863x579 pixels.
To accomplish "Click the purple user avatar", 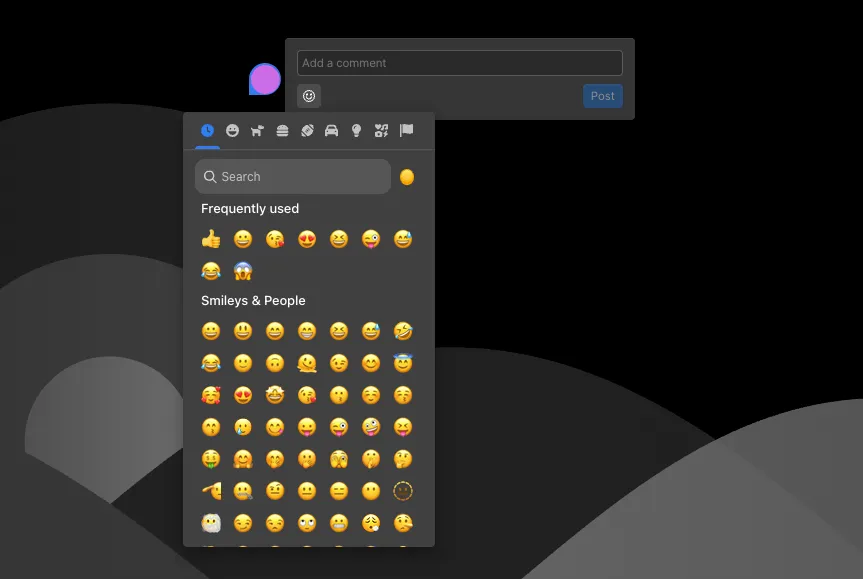I will (265, 79).
